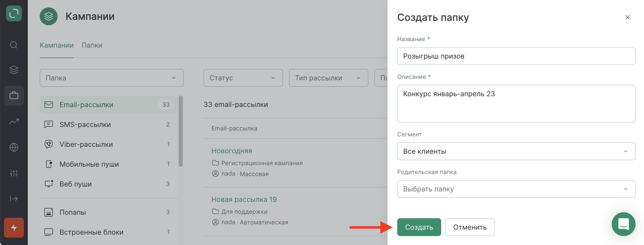Click the green Создать button
Image resolution: width=644 pixels, height=245 pixels.
419,227
